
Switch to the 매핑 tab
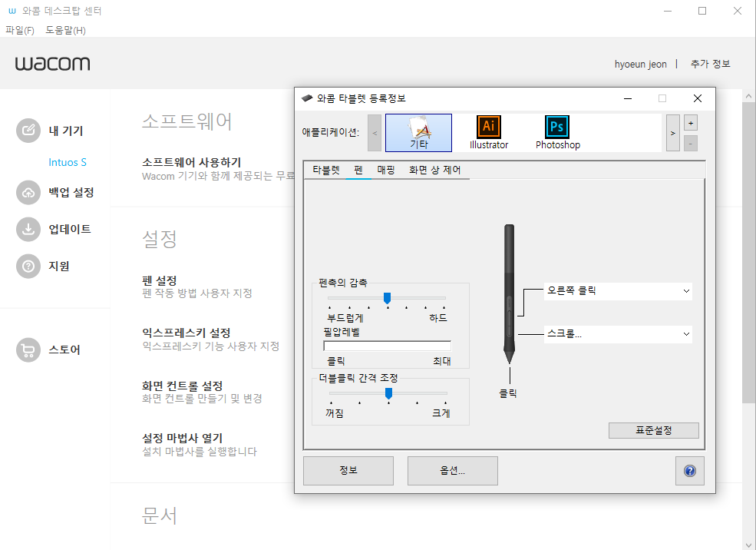(x=386, y=170)
